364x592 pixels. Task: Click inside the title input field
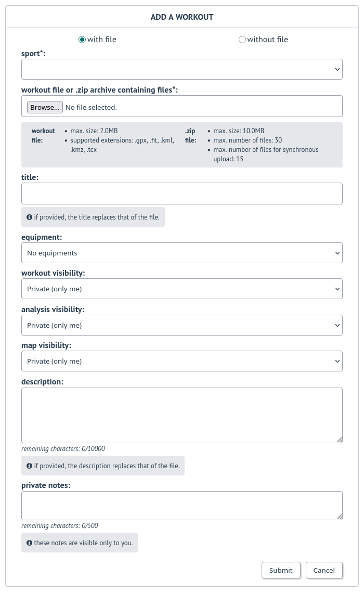(182, 193)
